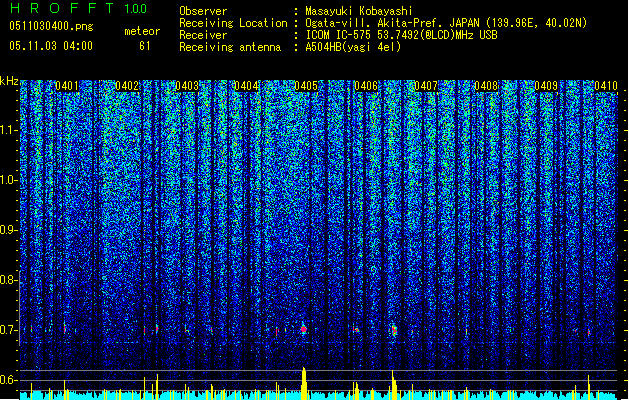
Task: Click the tallest yellow intensity spike at bottom
Action: (304, 383)
